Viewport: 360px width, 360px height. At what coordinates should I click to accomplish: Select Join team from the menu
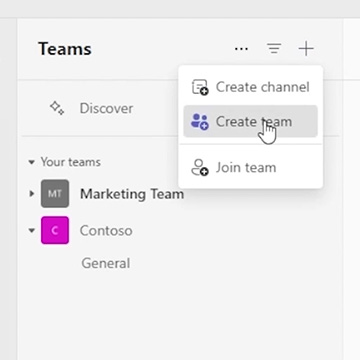(x=250, y=167)
